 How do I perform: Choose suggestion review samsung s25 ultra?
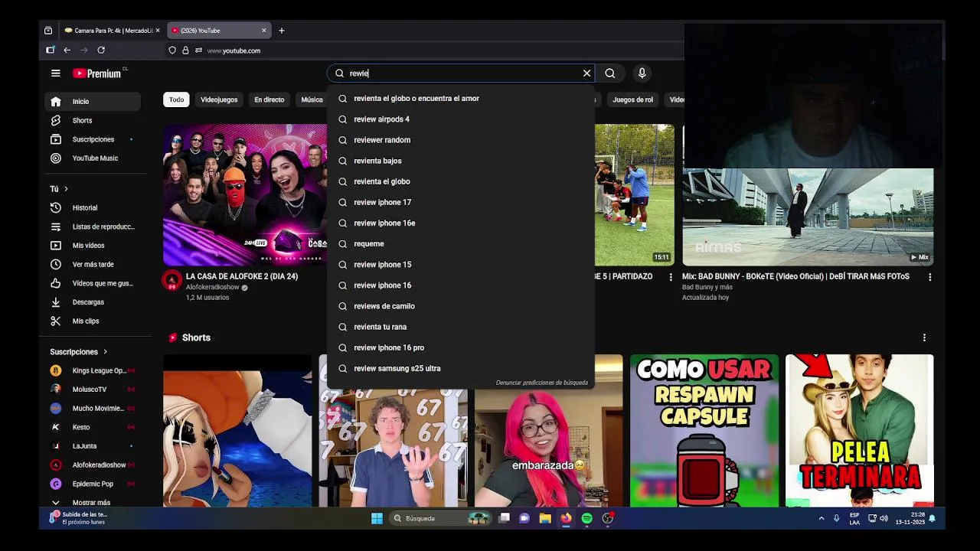click(x=460, y=368)
